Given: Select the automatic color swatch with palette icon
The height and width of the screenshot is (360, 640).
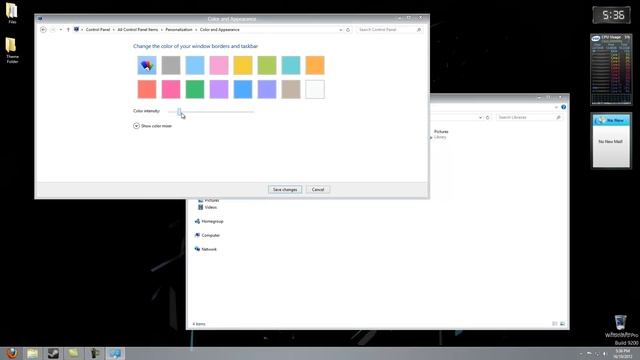Looking at the screenshot, I should (147, 65).
